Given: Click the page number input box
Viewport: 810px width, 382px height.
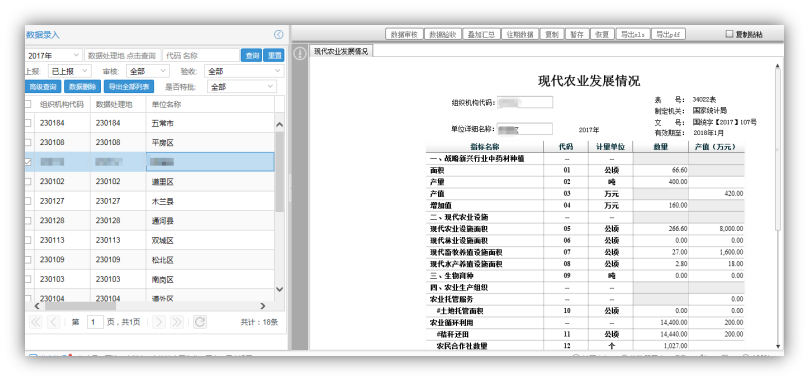Looking at the screenshot, I should click(x=95, y=322).
